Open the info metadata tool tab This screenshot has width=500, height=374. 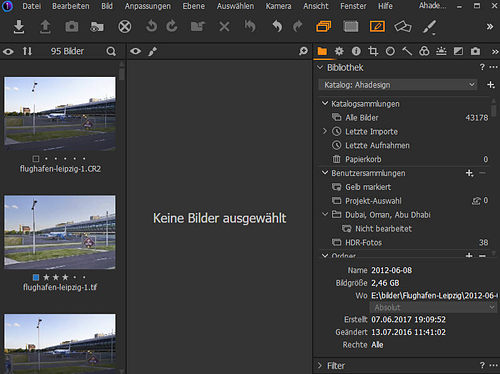356,51
